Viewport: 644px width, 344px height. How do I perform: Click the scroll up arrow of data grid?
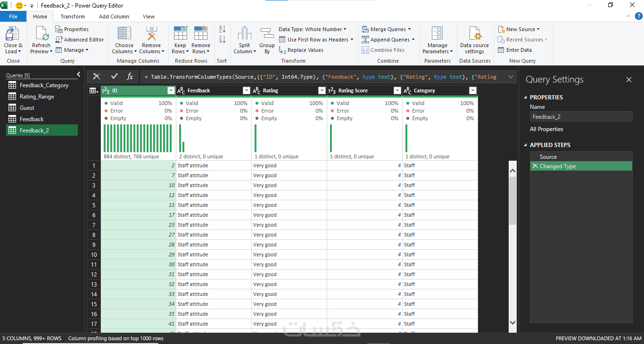tap(513, 170)
